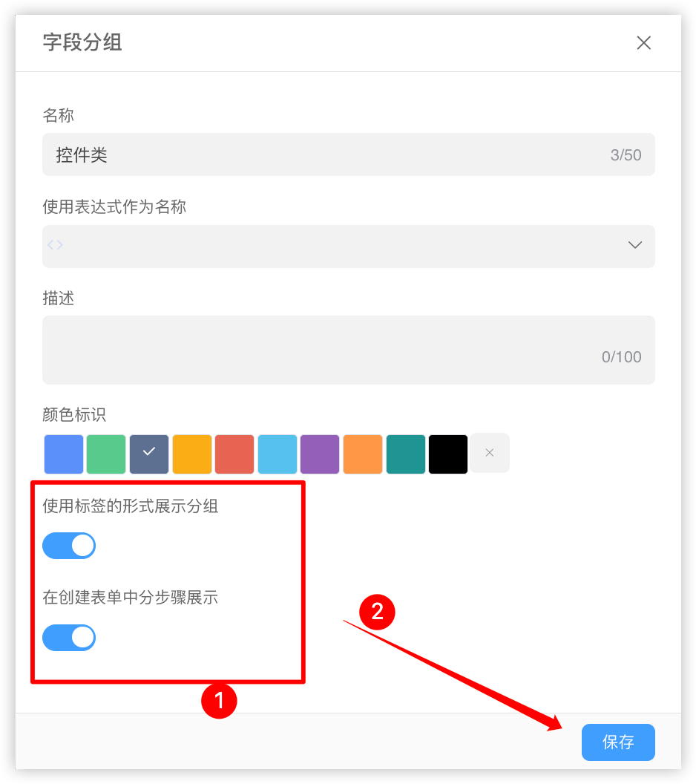Select the light sky-blue color swatch
Screen dimensions: 696x784
[x=278, y=454]
